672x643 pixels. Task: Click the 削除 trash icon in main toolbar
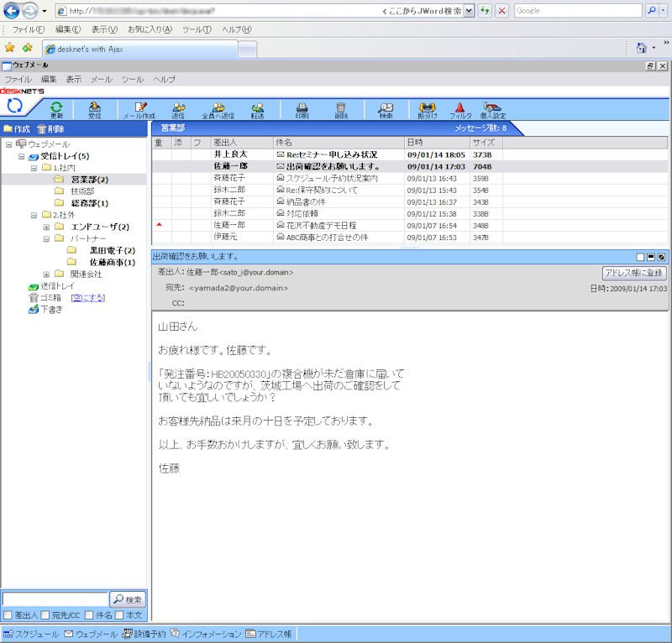click(x=341, y=110)
